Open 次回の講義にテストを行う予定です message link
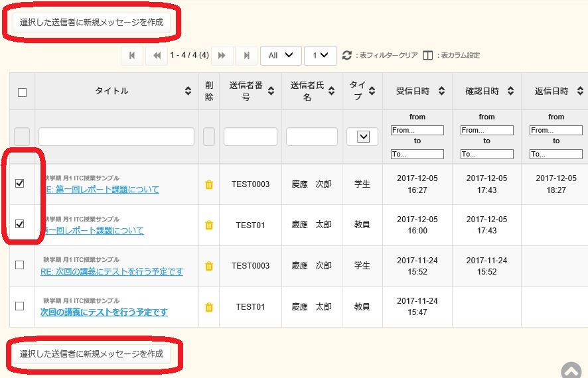The image size is (588, 378). coord(104,312)
